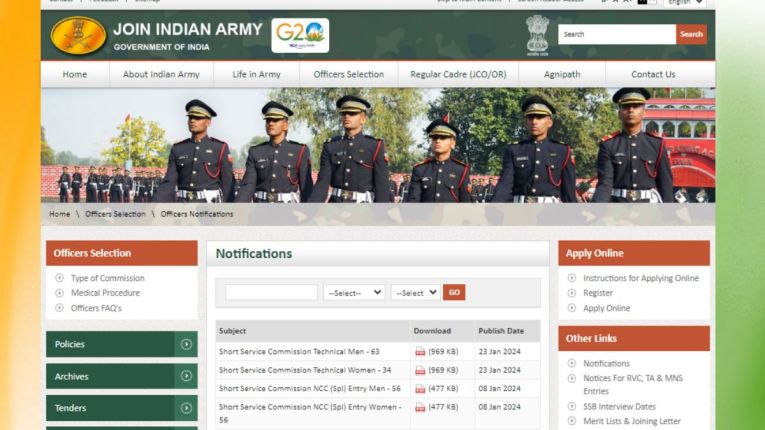Open the About Indian Army menu
The width and height of the screenshot is (765, 430).
[161, 75]
